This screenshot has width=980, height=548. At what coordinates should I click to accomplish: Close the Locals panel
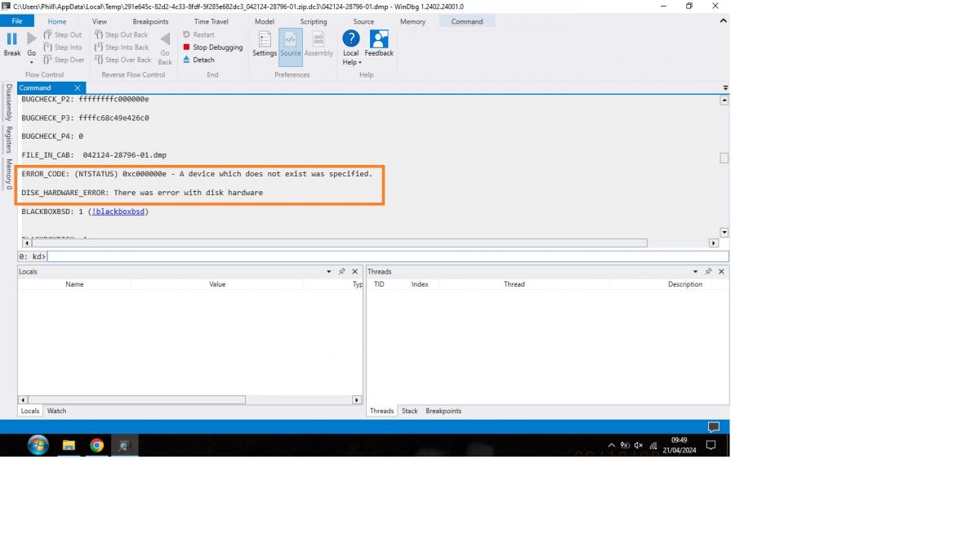click(x=355, y=272)
